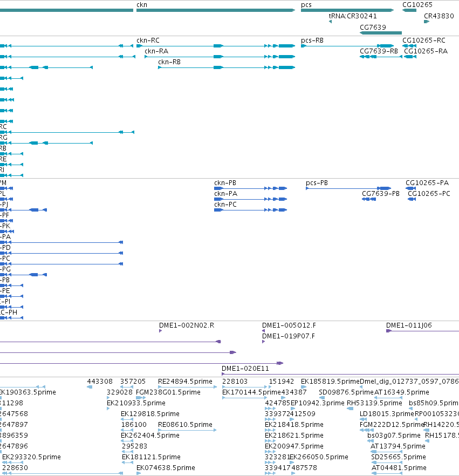Select the EK181121.5prime EST

127,463
